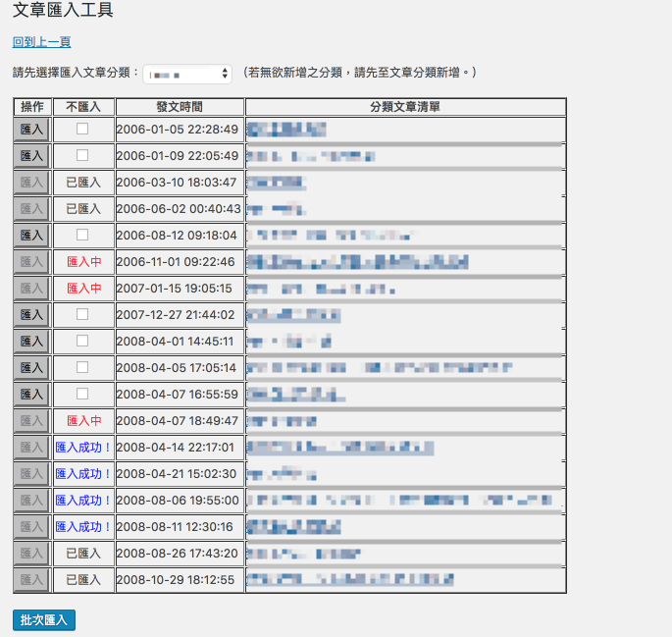Open article link in 2008-08-11 12:30:16 row
Image resolution: width=672 pixels, height=637 pixels.
(x=293, y=527)
